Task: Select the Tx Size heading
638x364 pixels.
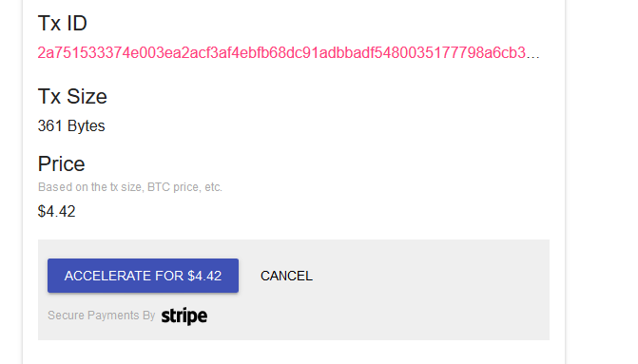Action: pos(72,96)
